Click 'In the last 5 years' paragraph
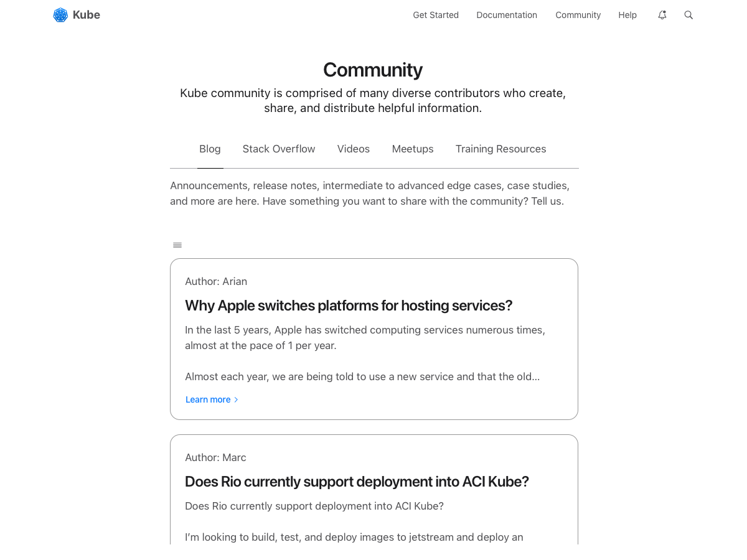The height and width of the screenshot is (560, 747). [x=365, y=337]
